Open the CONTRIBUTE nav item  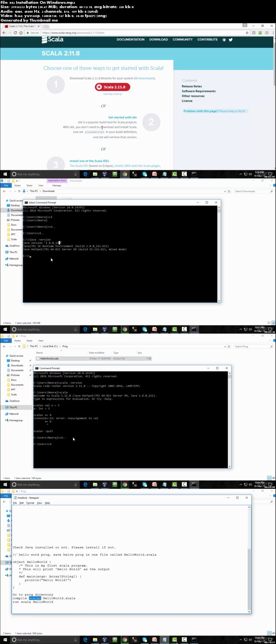[x=207, y=39]
